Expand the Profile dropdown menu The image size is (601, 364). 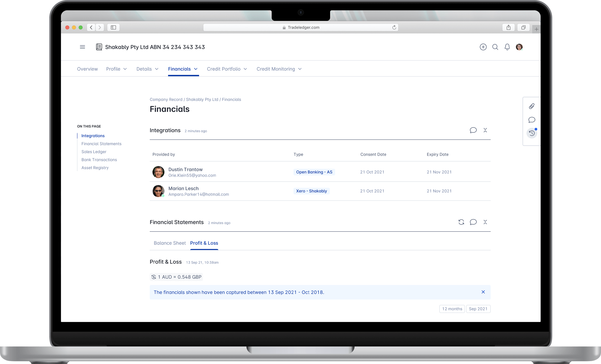(116, 69)
